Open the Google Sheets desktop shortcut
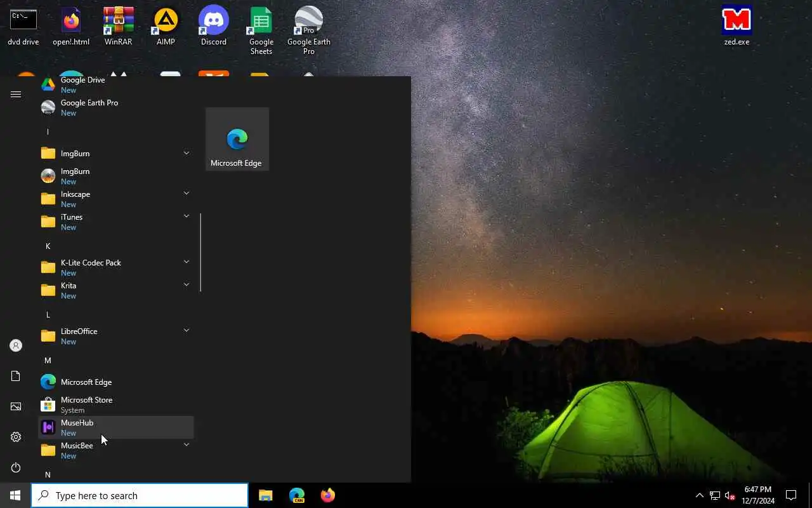 [261, 30]
